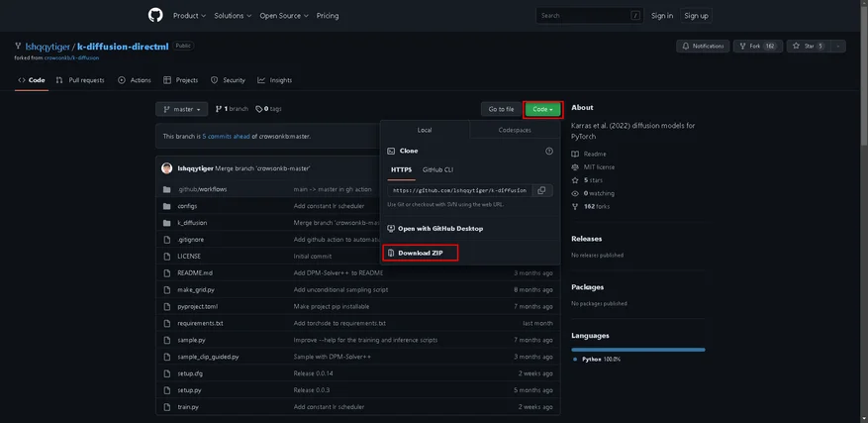Open the Actions tab
This screenshot has height=423, width=868.
[x=135, y=80]
